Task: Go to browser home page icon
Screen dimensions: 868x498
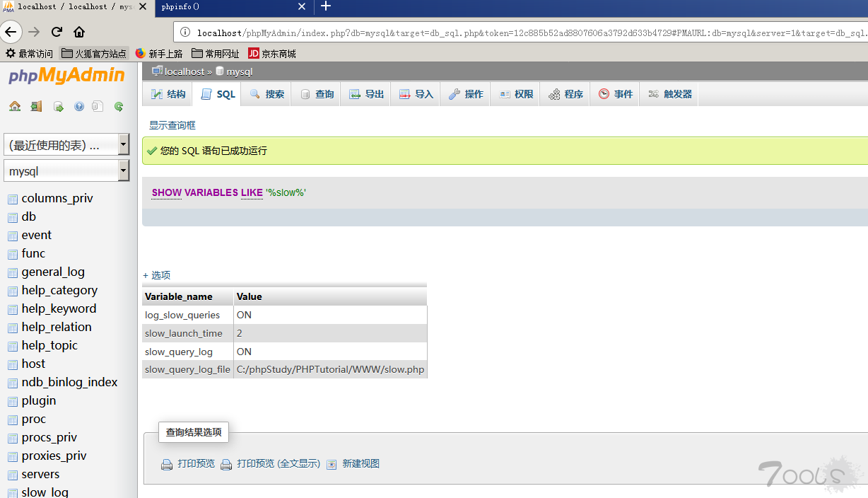Action: point(79,32)
